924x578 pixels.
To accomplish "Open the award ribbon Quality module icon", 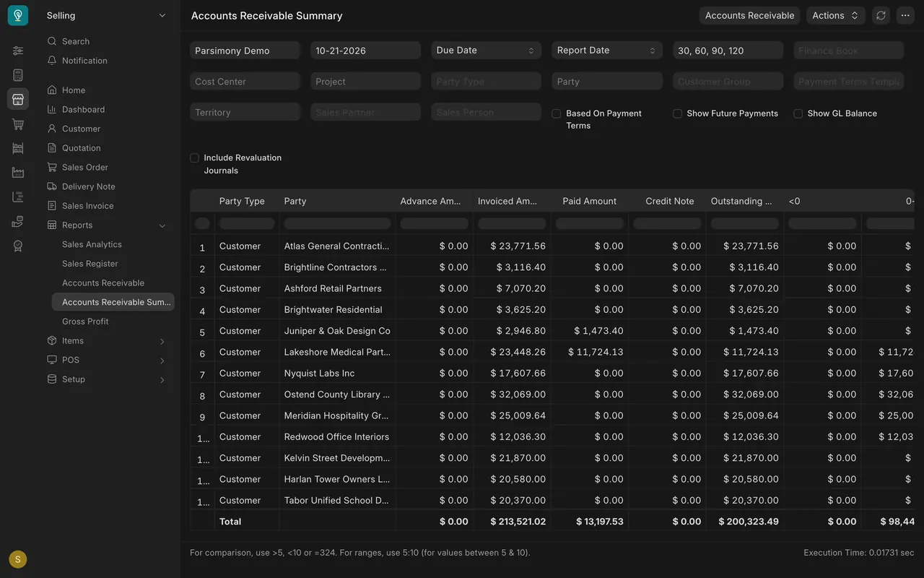I will (18, 246).
